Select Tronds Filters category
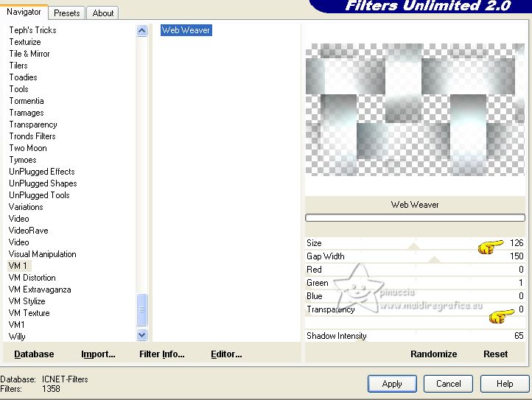 32,136
